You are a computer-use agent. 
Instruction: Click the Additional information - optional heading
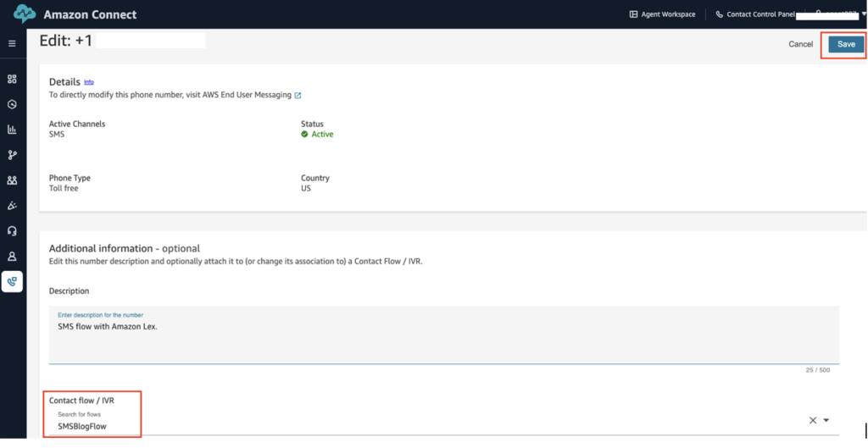[125, 248]
